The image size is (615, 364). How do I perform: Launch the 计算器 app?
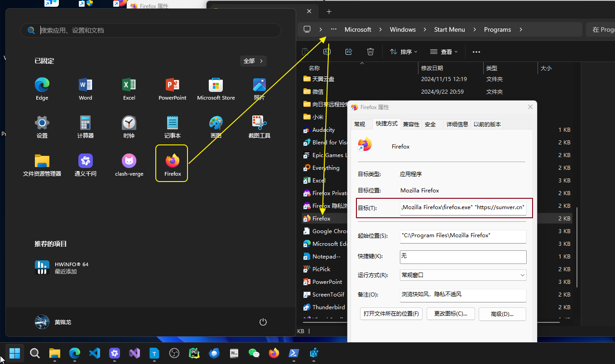point(86,127)
